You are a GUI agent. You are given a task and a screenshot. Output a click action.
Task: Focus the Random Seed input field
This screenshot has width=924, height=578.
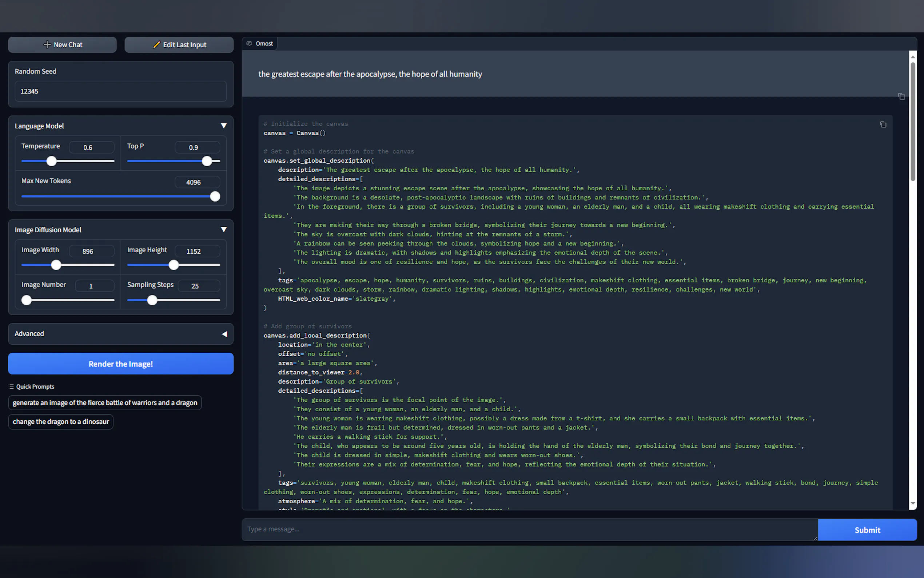[120, 91]
